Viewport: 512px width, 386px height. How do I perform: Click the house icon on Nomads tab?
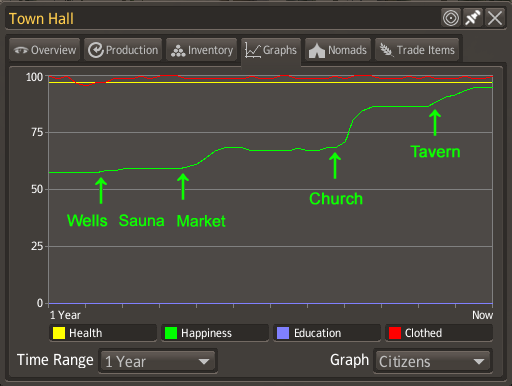click(x=317, y=51)
